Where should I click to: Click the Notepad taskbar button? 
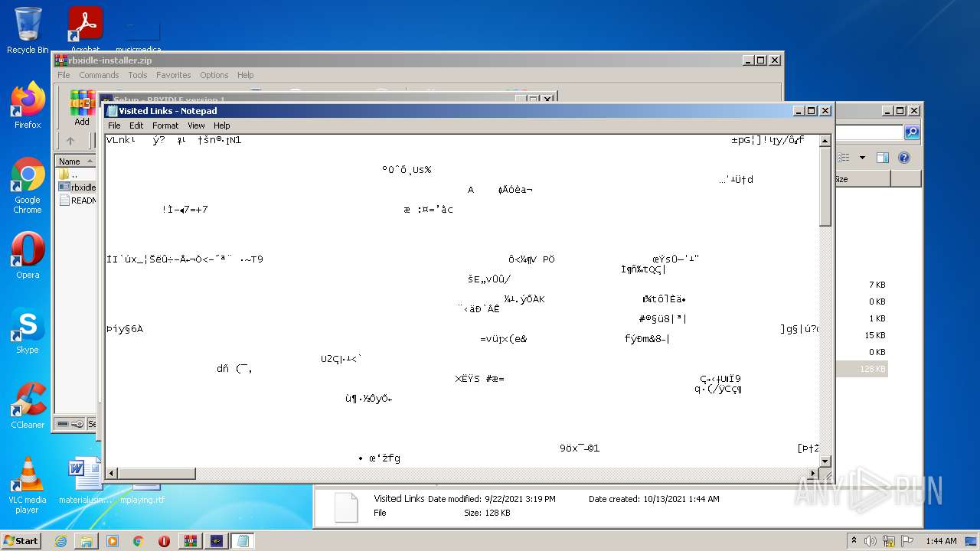click(243, 541)
